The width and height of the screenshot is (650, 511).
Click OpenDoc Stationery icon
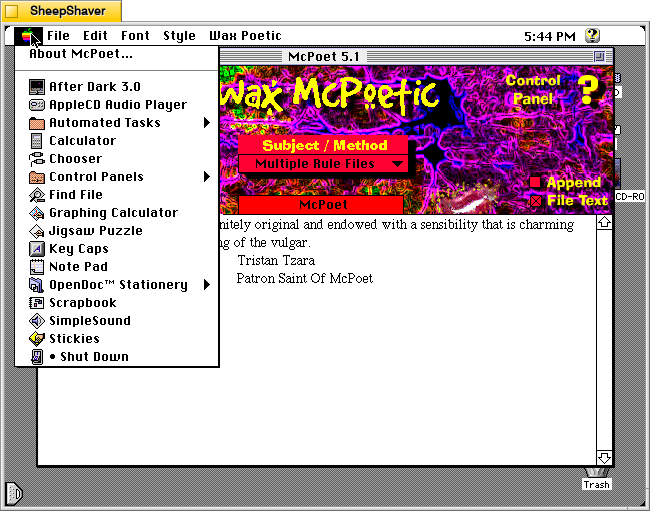(37, 285)
